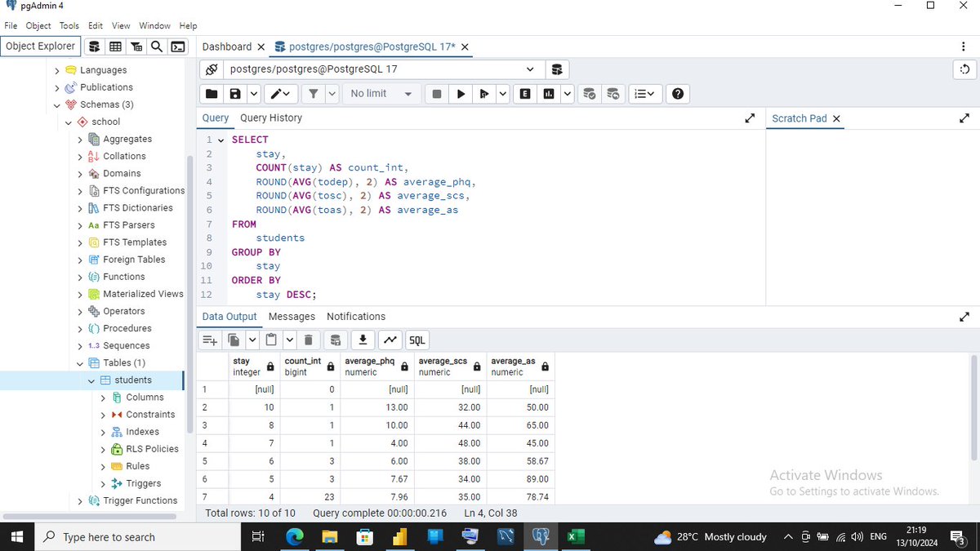
Task: Close the Scratch Pad panel
Action: (x=836, y=118)
